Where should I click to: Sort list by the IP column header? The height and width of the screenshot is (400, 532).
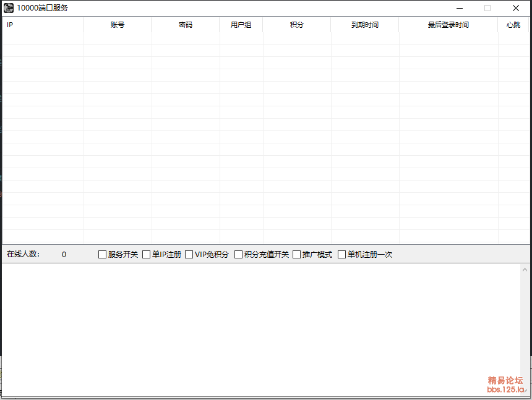tap(42, 25)
